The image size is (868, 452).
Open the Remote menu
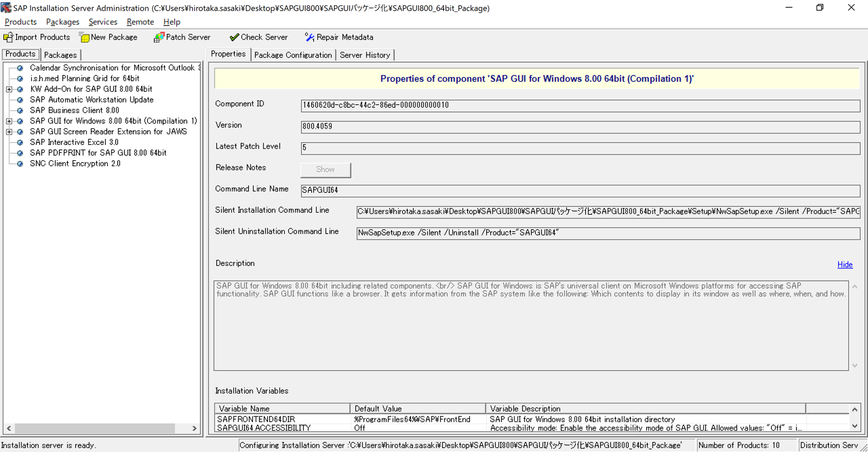140,22
